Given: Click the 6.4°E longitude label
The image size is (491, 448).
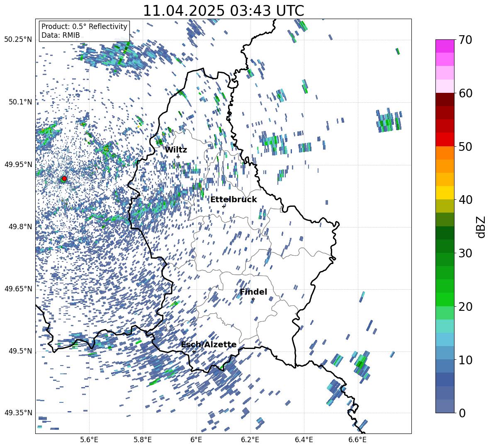Looking at the screenshot, I should (304, 440).
